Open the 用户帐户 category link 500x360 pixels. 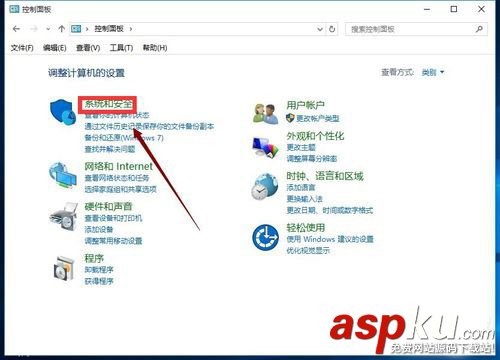(305, 105)
